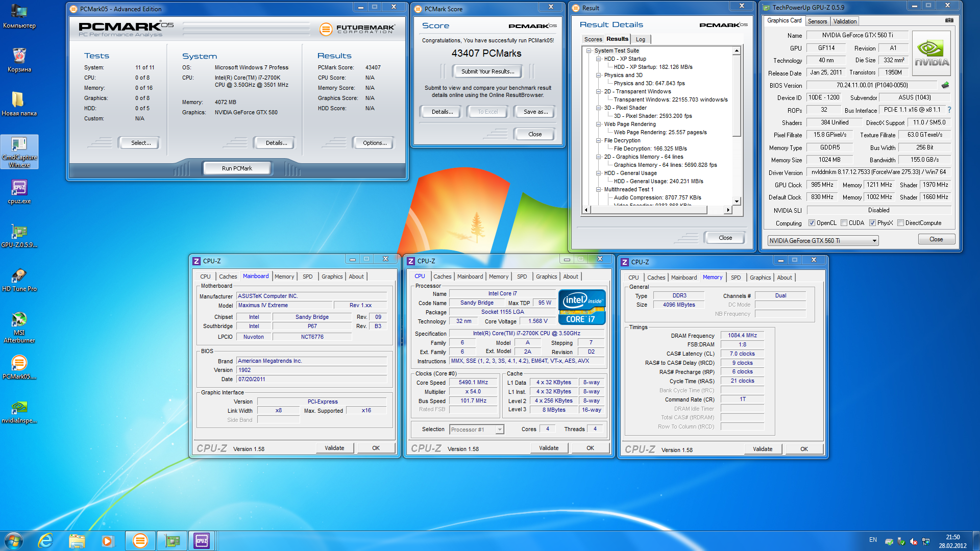Viewport: 980px width, 551px height.
Task: Open the Новая папка folder icon
Action: (19, 104)
